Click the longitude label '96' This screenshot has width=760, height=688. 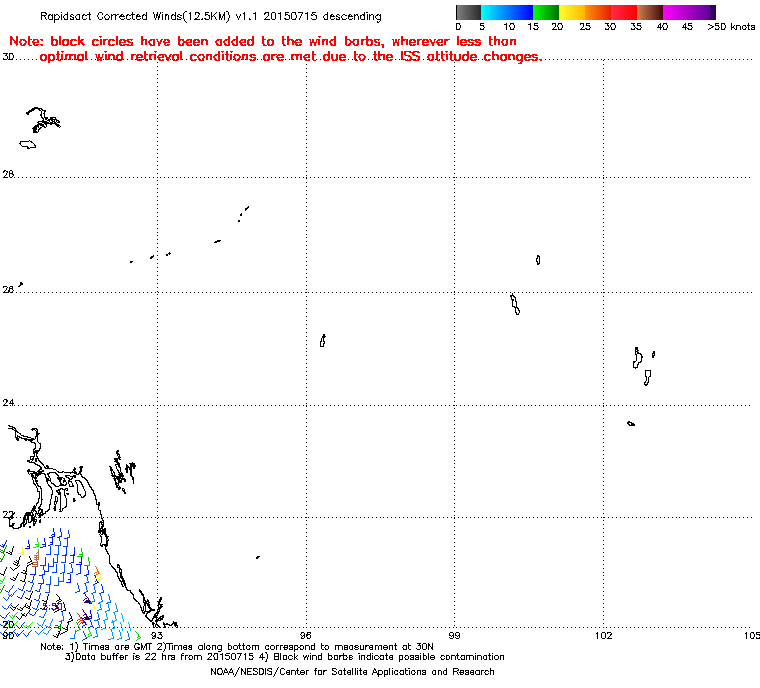(x=306, y=635)
